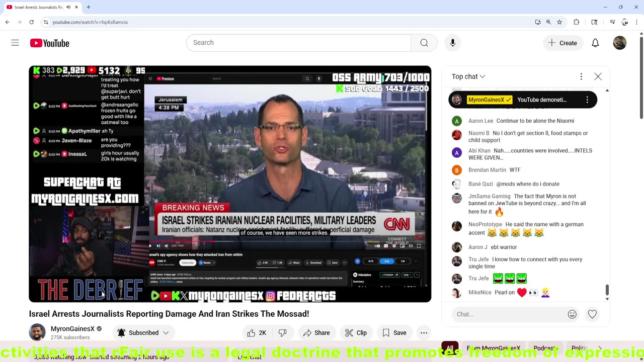Mute the tab via speaker icon
644x362 pixels.
68,7
